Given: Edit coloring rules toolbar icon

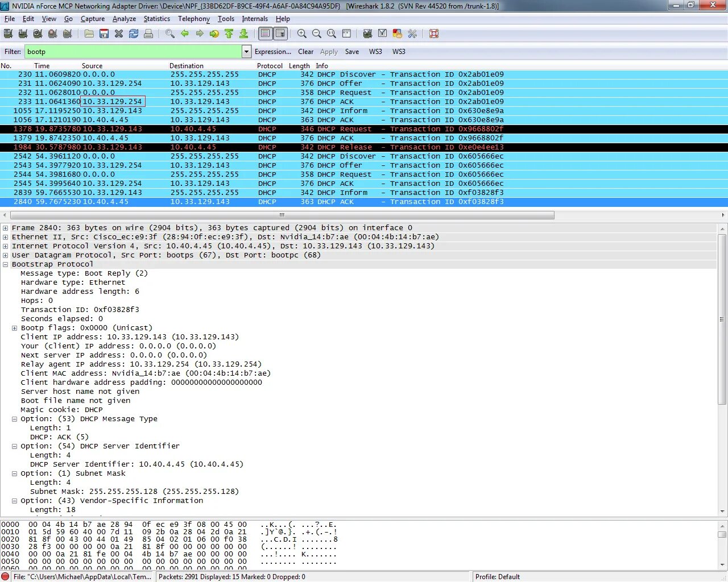Looking at the screenshot, I should tap(398, 34).
